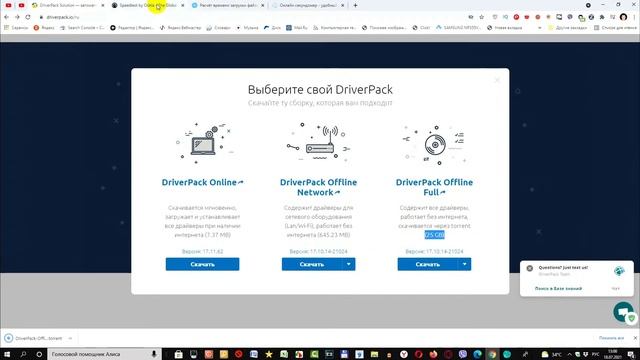
Task: Open Firefox from taskbar
Action: tap(433, 354)
